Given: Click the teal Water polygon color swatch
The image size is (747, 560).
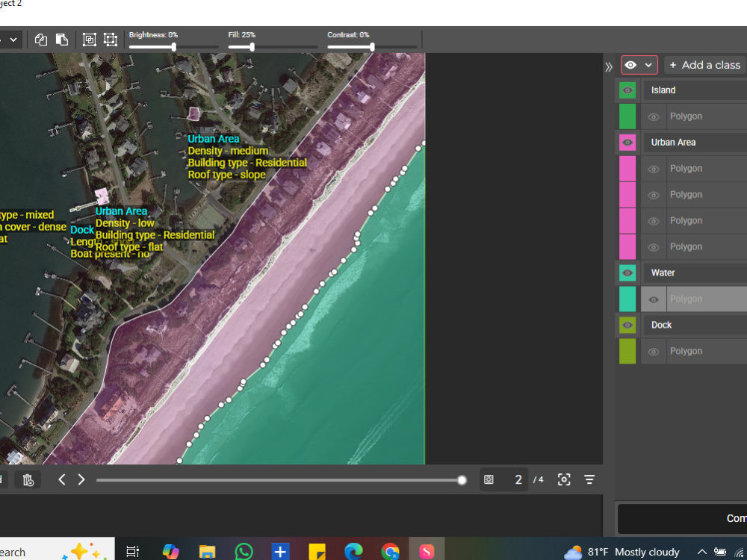Looking at the screenshot, I should (627, 299).
